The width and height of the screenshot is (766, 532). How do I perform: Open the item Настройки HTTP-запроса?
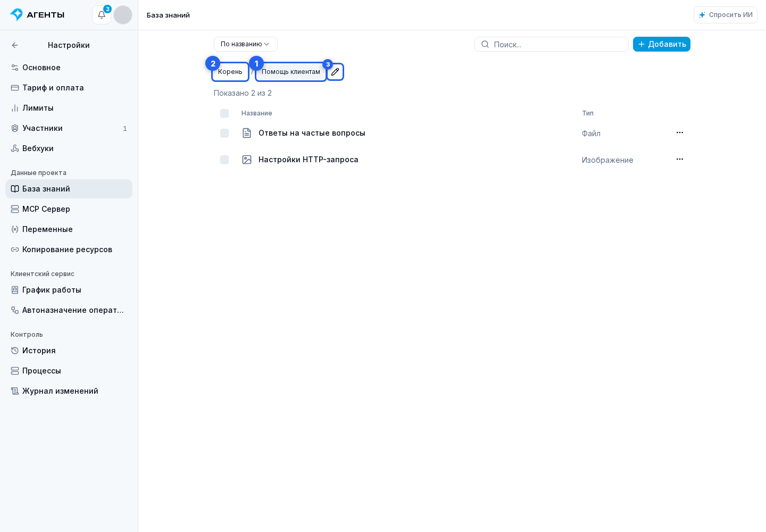(x=309, y=160)
